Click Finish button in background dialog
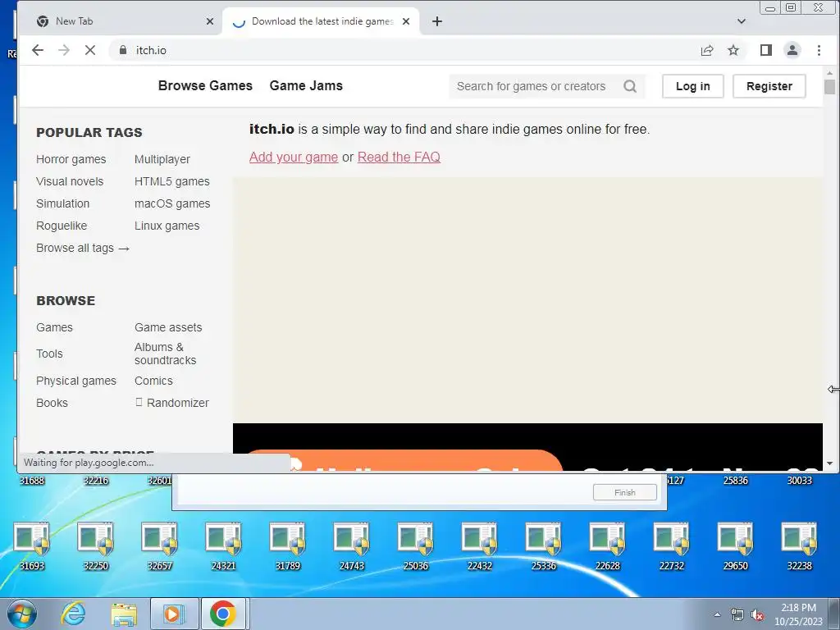 coord(624,492)
